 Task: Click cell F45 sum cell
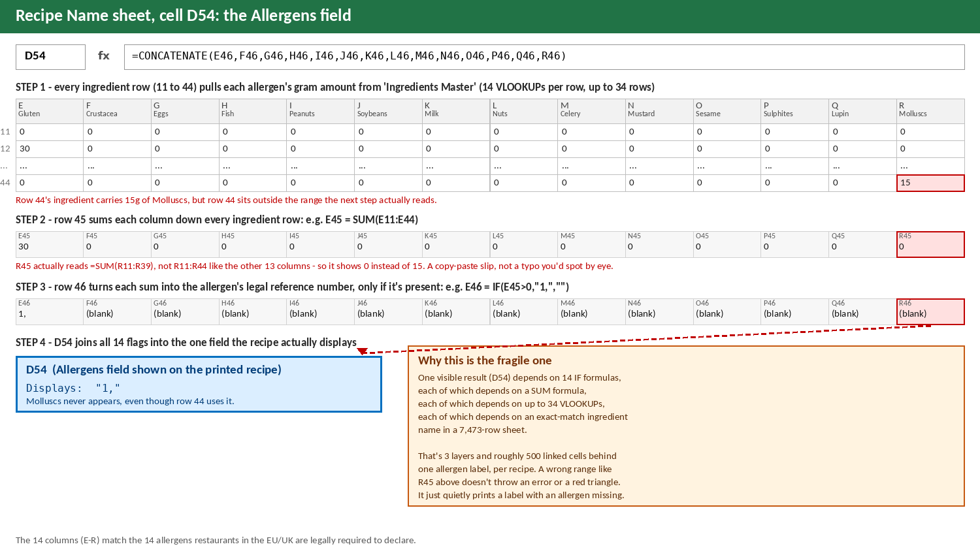pos(118,244)
